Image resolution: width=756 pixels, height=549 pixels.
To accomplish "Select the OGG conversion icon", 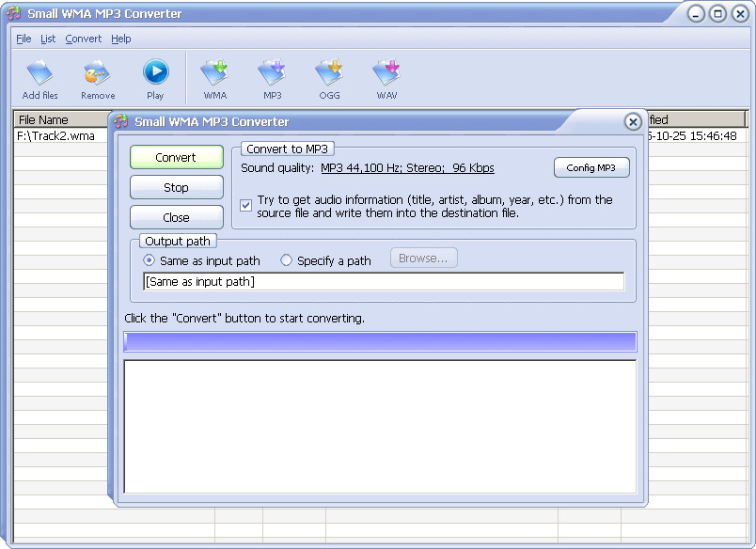I will [x=329, y=80].
